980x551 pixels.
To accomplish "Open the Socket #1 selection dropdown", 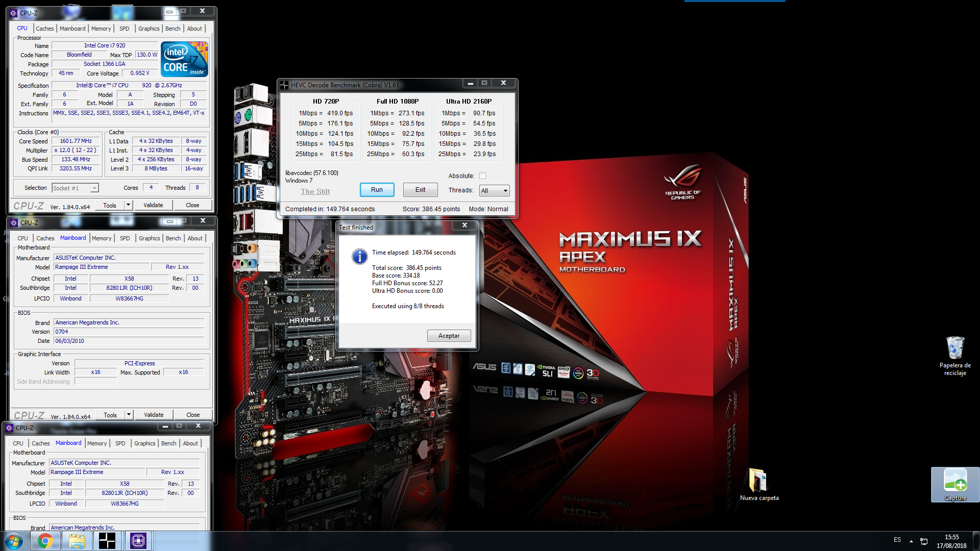I will tap(75, 188).
